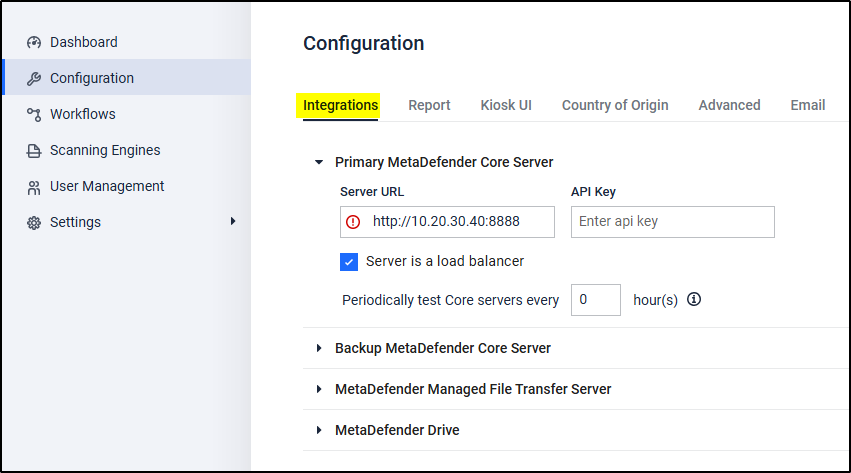This screenshot has height=473, width=851.
Task: Click the Server URL label
Action: 372,191
